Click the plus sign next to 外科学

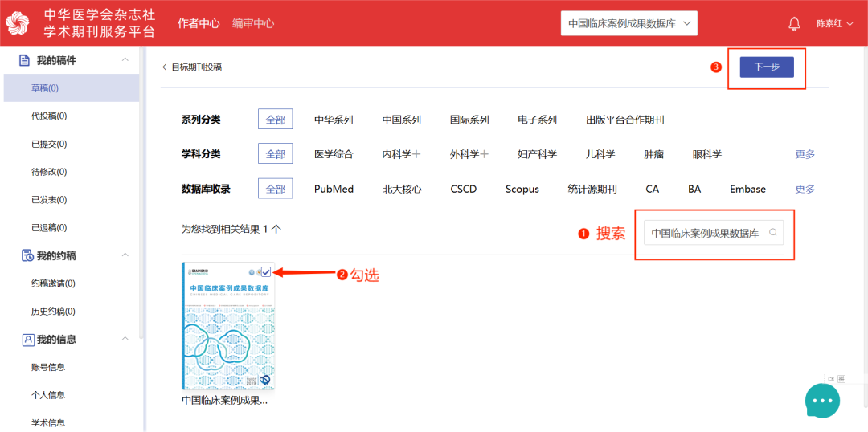click(x=485, y=154)
